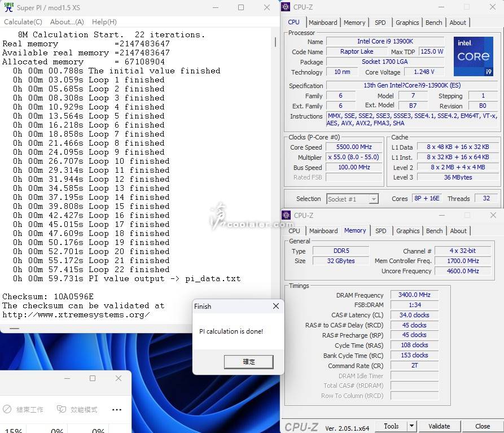The width and height of the screenshot is (504, 433).
Task: Switch to the SPD tab in lower CPU-Z window
Action: (x=381, y=231)
